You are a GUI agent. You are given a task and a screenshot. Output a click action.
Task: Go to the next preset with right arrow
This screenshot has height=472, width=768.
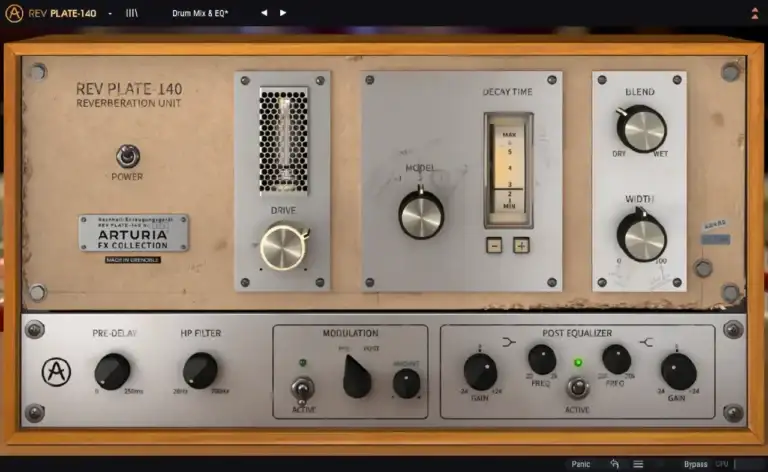click(x=283, y=13)
